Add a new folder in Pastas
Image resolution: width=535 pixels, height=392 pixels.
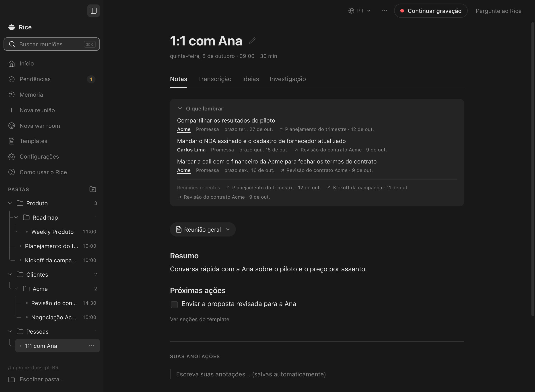coord(93,189)
